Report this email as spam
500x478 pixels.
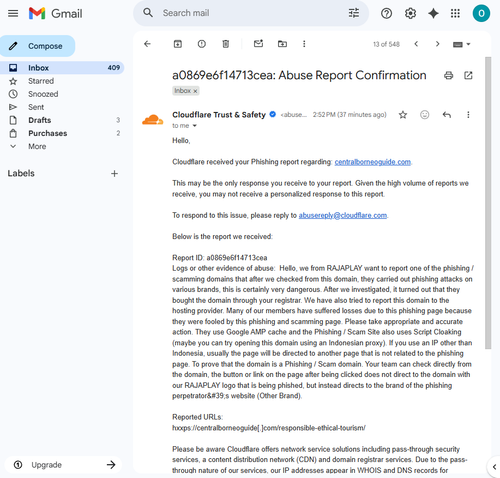202,44
